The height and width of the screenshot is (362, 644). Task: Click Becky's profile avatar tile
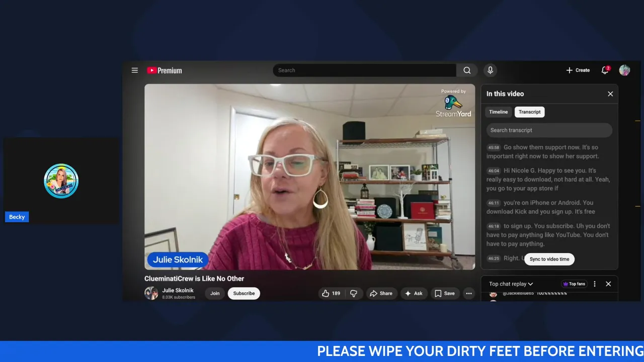(61, 181)
